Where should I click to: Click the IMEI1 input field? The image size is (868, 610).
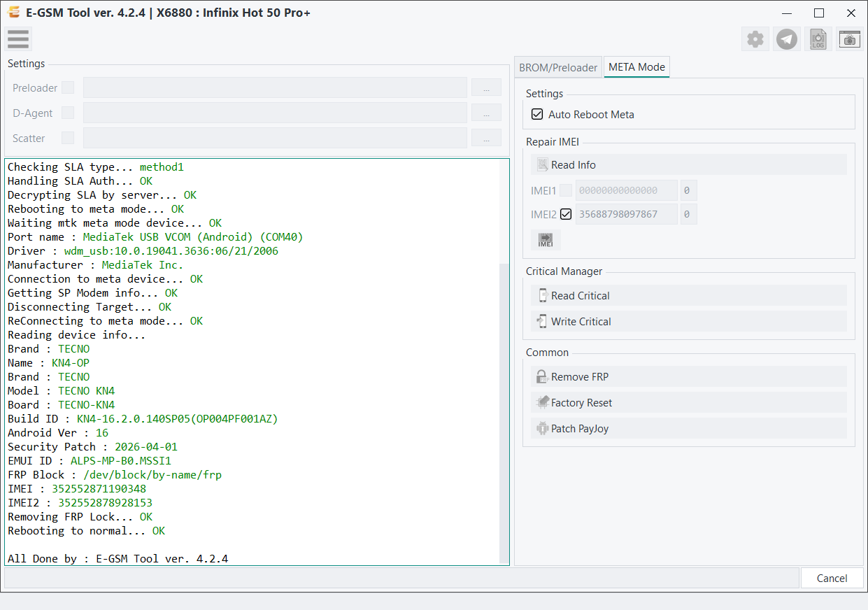[x=627, y=190]
